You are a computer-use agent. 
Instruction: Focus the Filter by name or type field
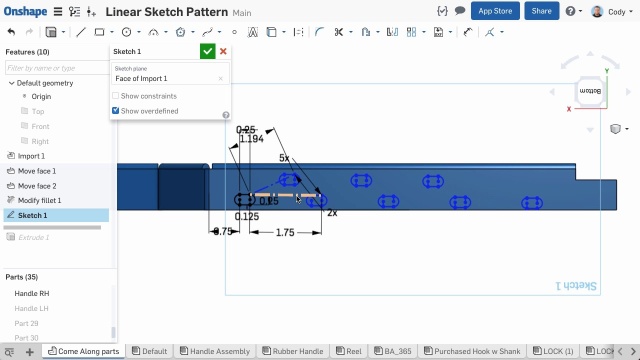tap(57, 68)
